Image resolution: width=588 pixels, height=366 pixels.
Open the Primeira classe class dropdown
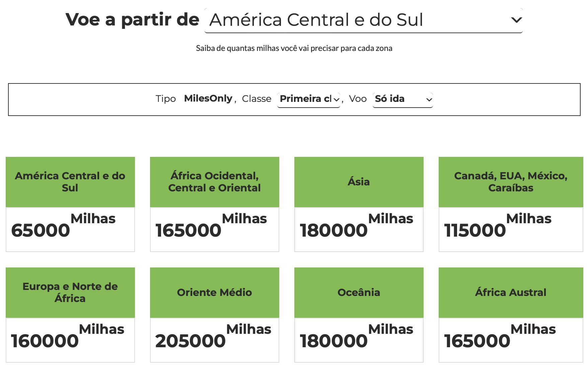point(309,100)
